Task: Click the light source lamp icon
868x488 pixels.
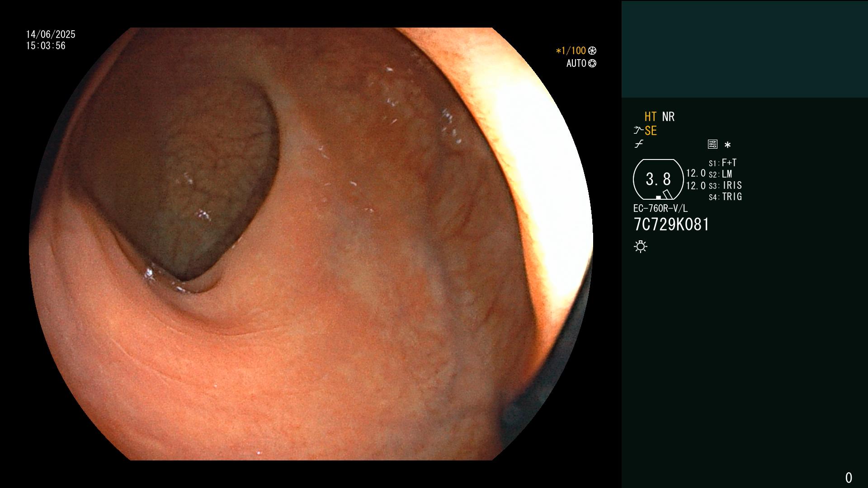Action: tap(641, 246)
